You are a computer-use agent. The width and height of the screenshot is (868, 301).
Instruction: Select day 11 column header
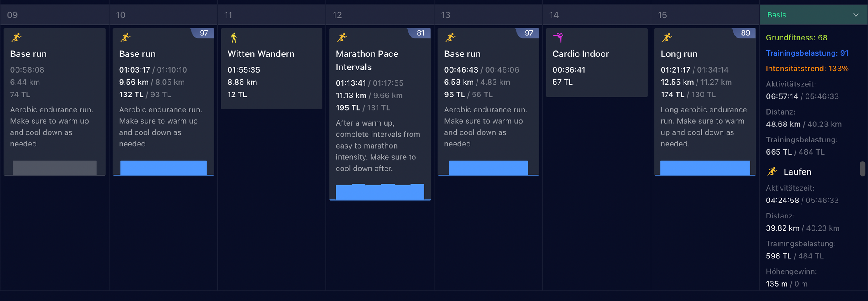[x=228, y=15]
